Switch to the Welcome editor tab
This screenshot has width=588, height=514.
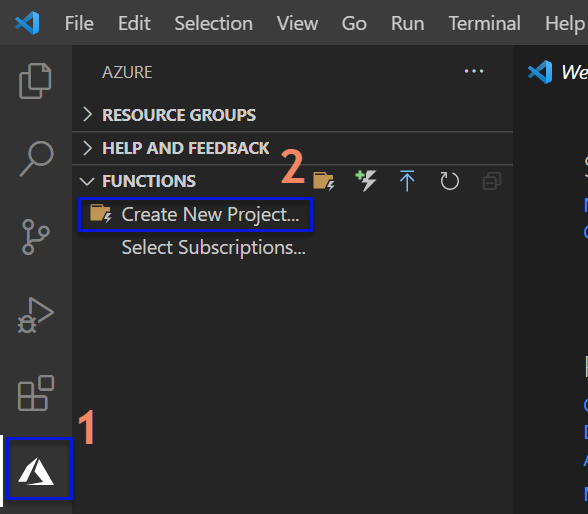pyautogui.click(x=558, y=72)
